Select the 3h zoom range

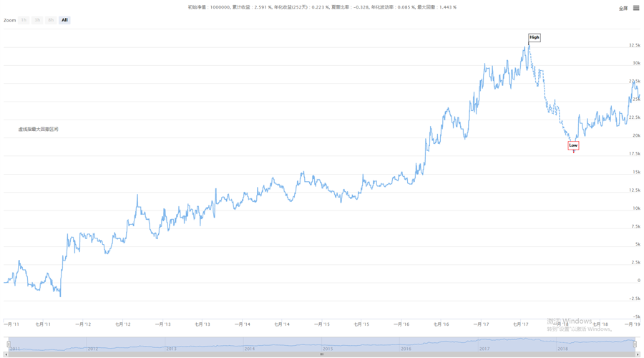click(37, 20)
